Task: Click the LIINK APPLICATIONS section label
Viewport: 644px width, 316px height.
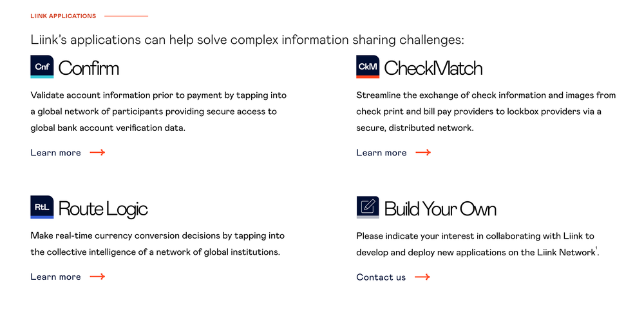Action: point(63,16)
